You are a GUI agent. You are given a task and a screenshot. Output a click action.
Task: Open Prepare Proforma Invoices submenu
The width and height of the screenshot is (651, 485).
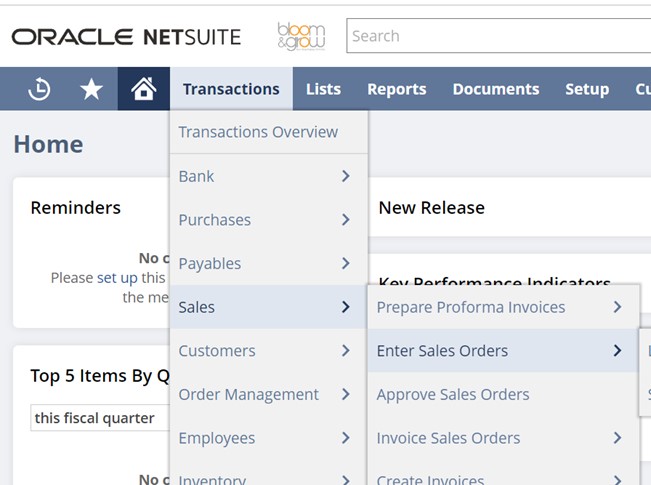click(x=471, y=307)
